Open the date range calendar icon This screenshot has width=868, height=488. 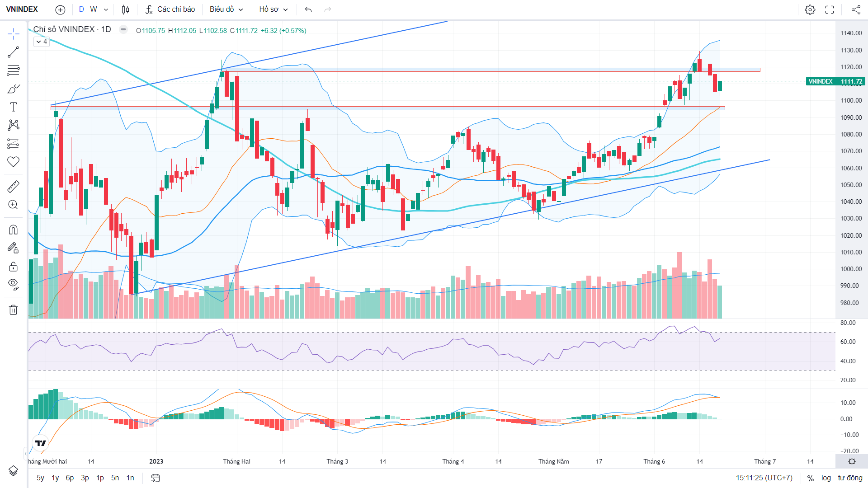156,478
